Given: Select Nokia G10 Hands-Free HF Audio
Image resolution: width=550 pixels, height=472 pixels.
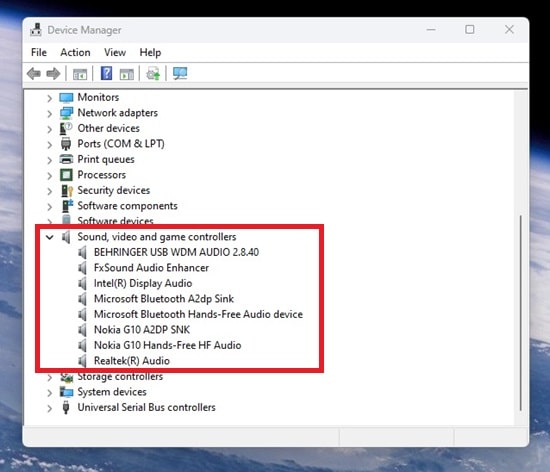Looking at the screenshot, I should pos(167,345).
